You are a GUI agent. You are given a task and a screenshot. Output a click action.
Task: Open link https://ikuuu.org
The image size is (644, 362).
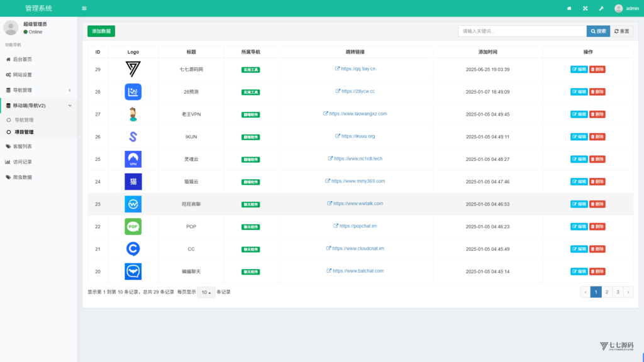(355, 136)
